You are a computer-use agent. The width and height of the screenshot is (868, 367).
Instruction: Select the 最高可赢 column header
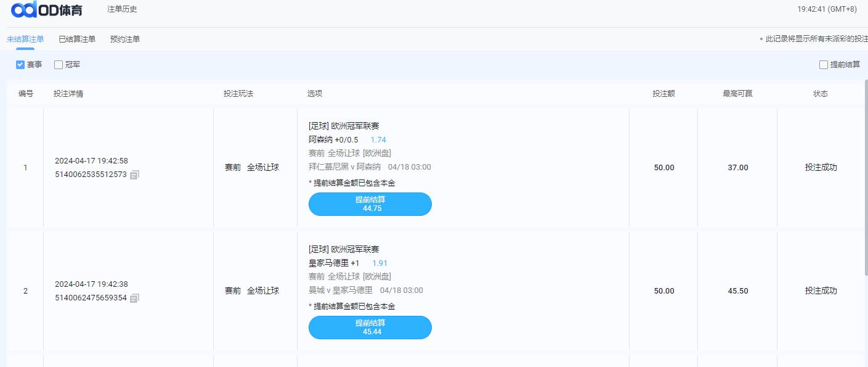click(x=738, y=94)
